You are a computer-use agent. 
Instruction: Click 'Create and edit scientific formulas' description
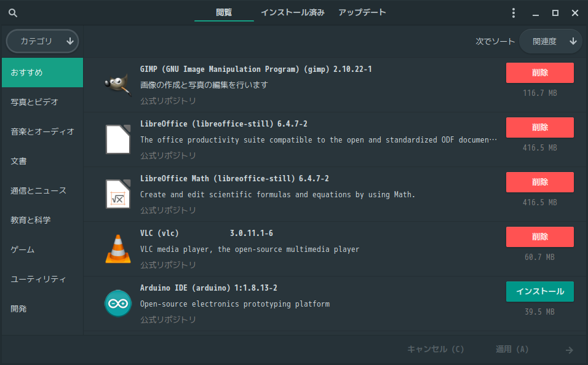pyautogui.click(x=277, y=195)
